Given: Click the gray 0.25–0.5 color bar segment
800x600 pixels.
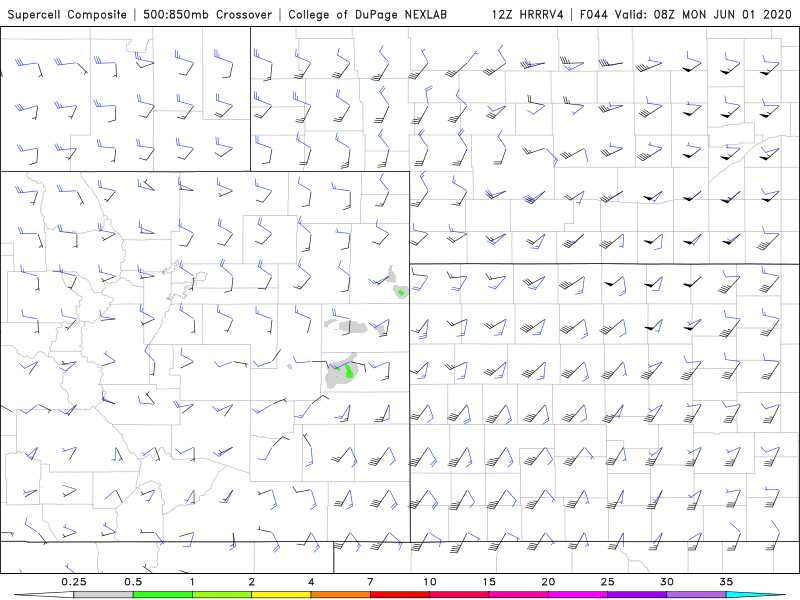Looking at the screenshot, I should [x=103, y=595].
